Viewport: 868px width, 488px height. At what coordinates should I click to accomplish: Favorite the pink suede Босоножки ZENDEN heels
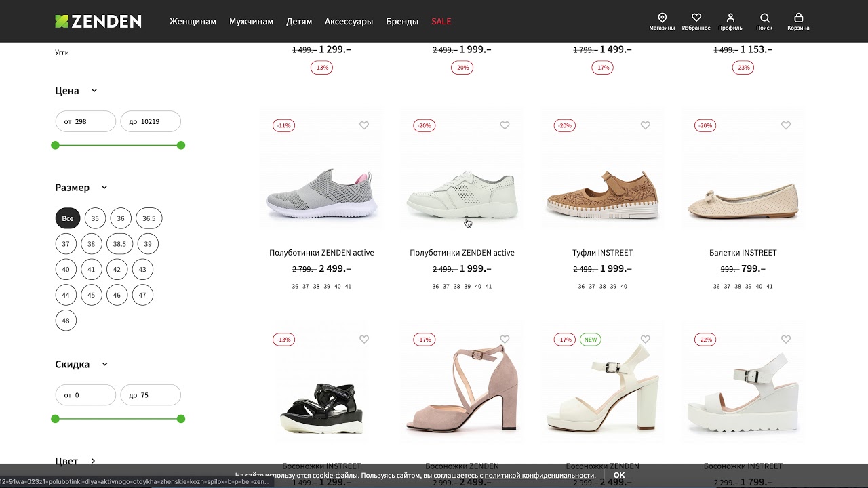[505, 339]
